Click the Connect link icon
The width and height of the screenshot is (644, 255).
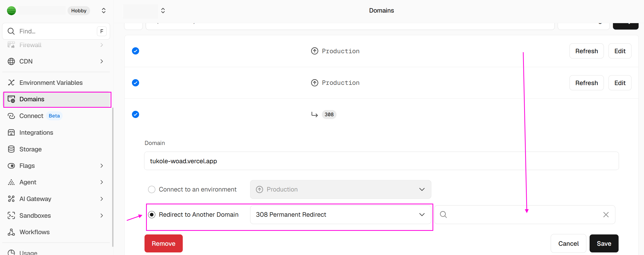coord(11,116)
